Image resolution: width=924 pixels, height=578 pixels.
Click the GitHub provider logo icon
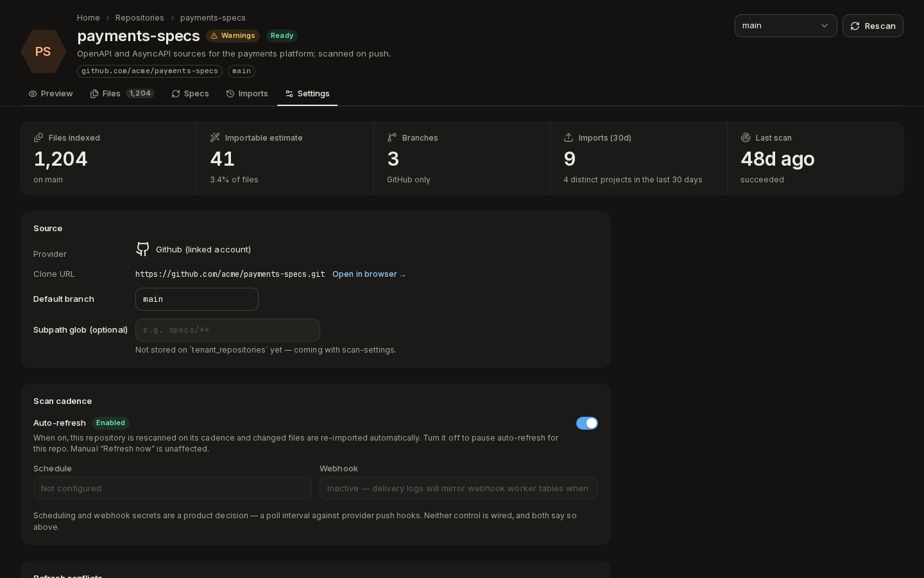click(142, 249)
